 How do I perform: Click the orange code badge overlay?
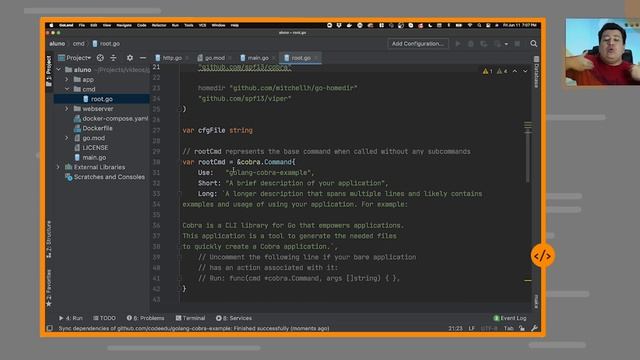click(542, 256)
